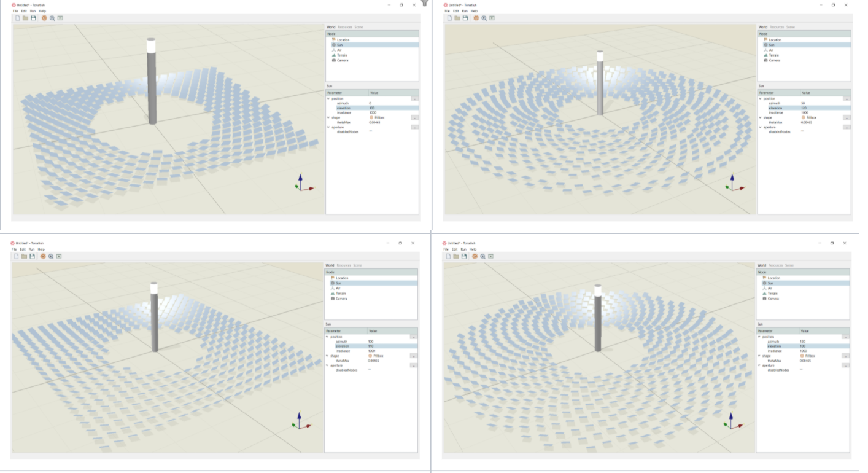Screen dimensions: 868x473
Task: Click script play icon in upper-right Tonatiuh window
Action: tap(492, 18)
